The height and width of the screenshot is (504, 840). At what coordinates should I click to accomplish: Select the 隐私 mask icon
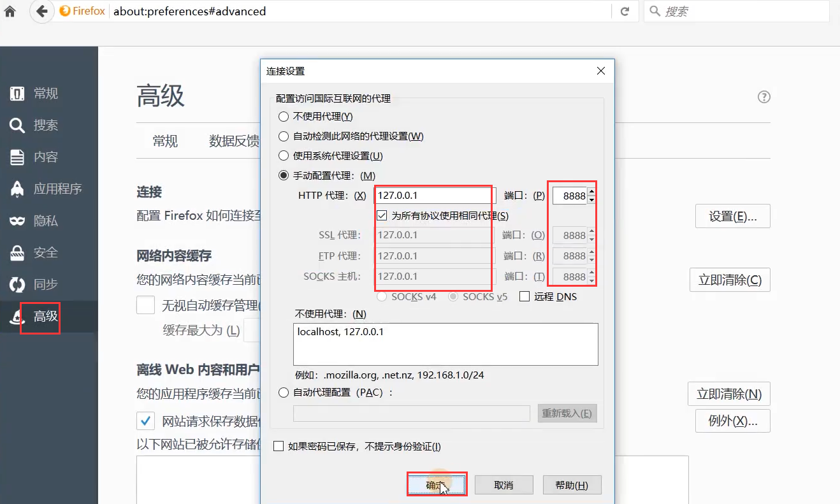point(17,221)
